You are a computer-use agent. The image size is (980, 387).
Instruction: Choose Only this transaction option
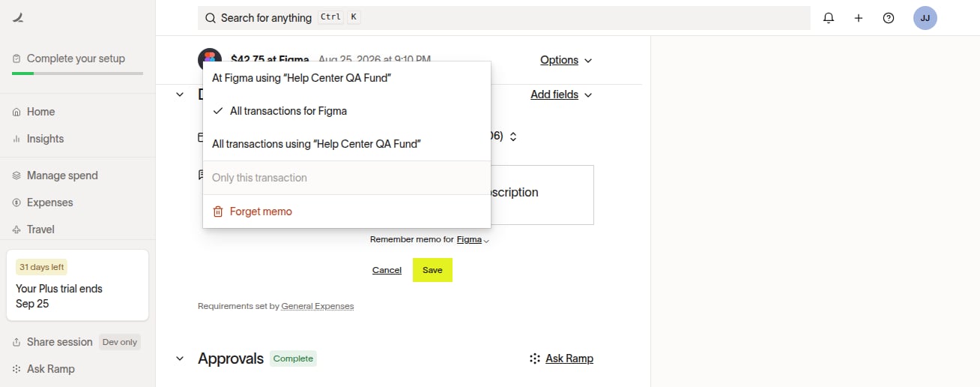pyautogui.click(x=347, y=178)
